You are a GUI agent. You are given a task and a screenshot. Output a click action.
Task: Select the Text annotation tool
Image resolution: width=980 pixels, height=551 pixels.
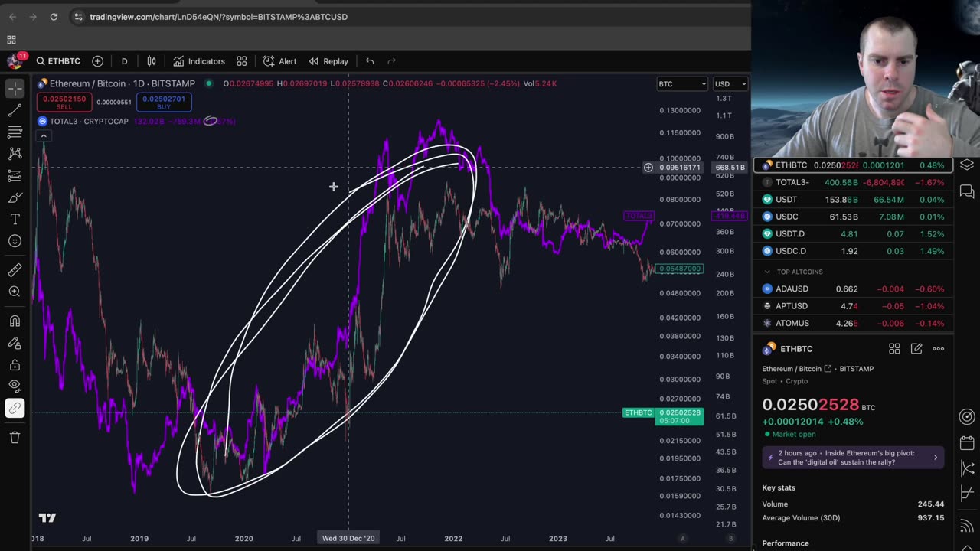point(15,220)
